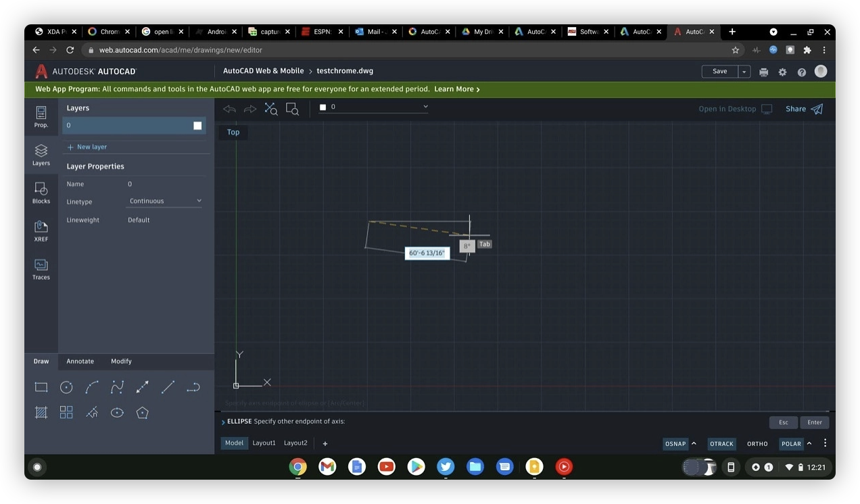The width and height of the screenshot is (860, 504).
Task: Open the Blocks panel in the sidebar
Action: point(41,191)
